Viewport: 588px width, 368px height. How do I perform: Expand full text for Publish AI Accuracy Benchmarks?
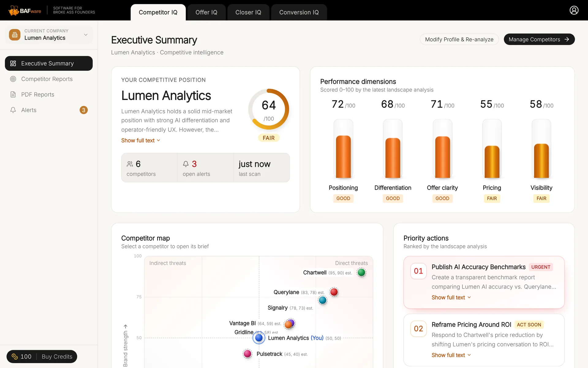(451, 297)
